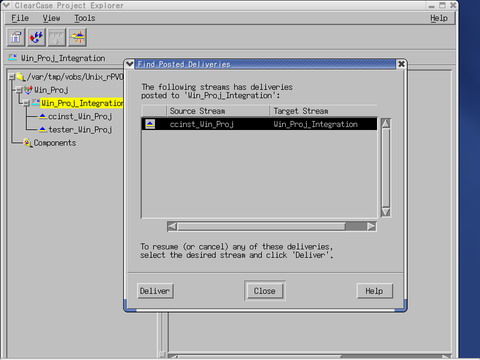The image size is (480, 360).
Task: Click the Close button in dialog
Action: click(265, 291)
